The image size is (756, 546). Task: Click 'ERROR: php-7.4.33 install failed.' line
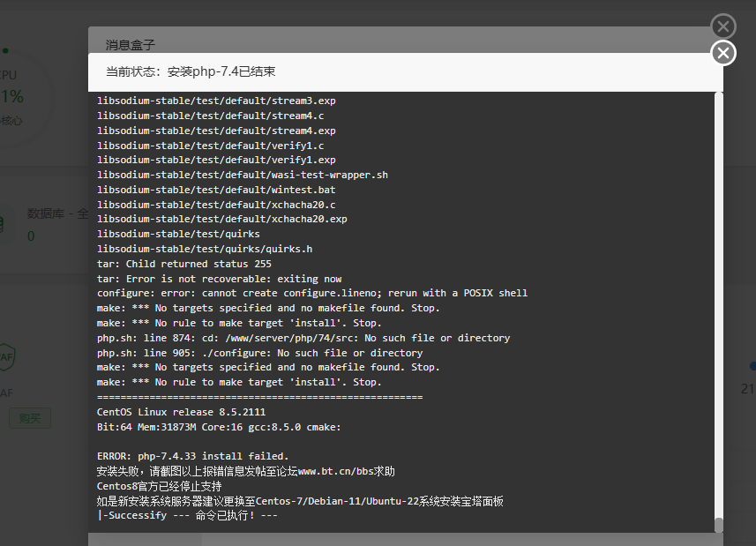click(x=193, y=456)
